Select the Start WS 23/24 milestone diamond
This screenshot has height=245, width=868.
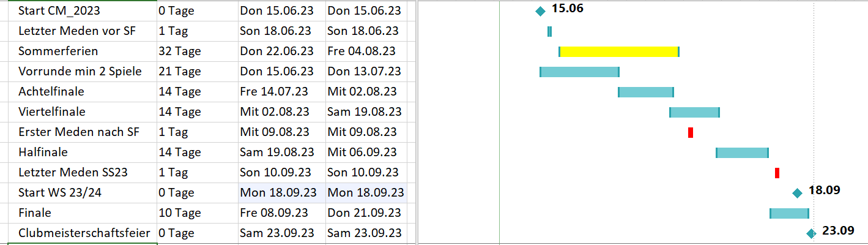[797, 193]
